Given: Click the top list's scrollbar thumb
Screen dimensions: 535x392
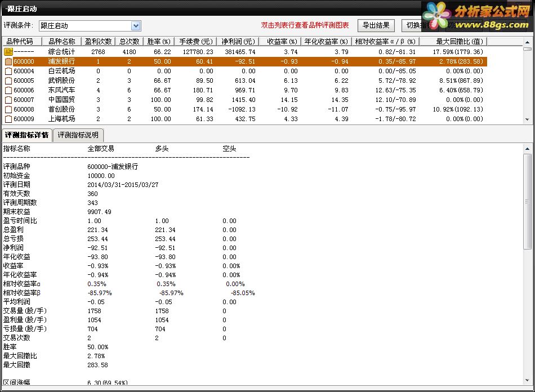Looking at the screenshot, I should pyautogui.click(x=527, y=49).
